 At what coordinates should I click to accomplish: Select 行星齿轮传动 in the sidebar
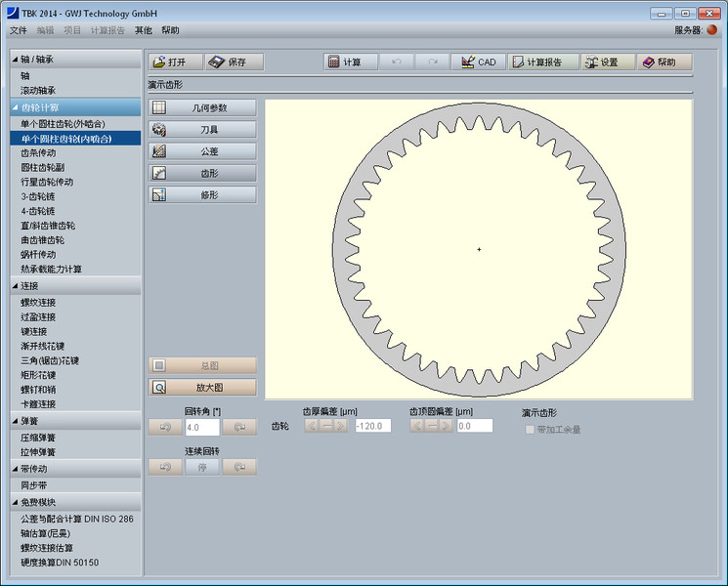47,182
